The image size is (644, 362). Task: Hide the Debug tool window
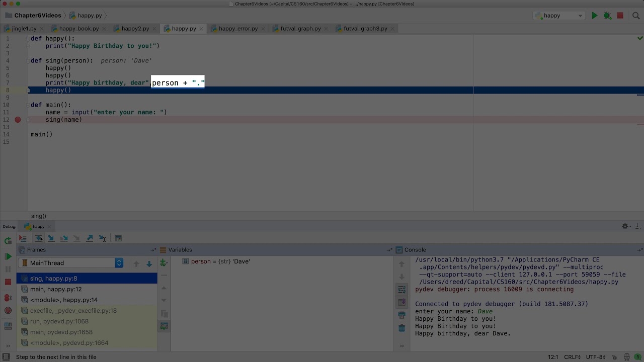[637, 227]
